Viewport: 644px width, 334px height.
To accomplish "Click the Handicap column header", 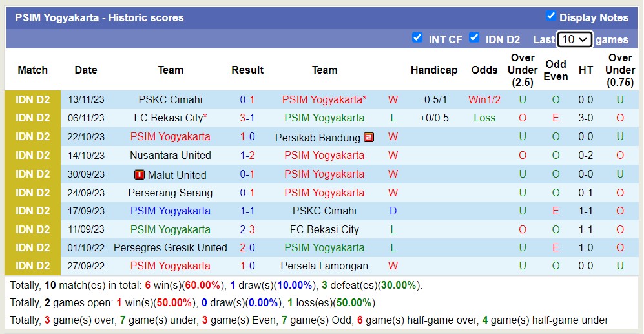I will [x=434, y=70].
